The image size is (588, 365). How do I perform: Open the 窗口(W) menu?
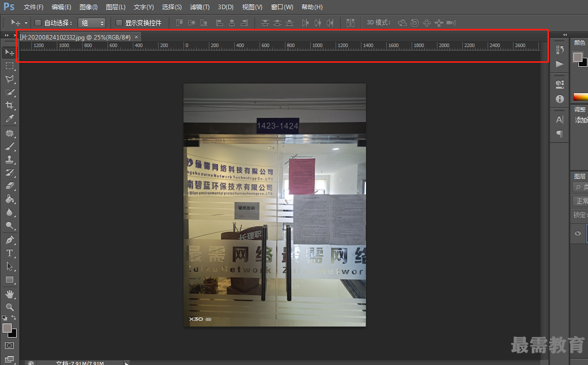point(282,7)
